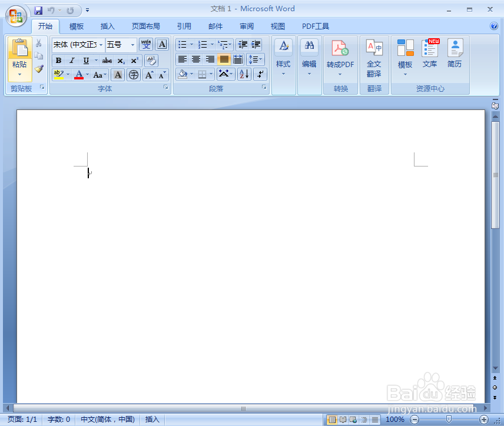Click 插入 mode in status bar

152,420
